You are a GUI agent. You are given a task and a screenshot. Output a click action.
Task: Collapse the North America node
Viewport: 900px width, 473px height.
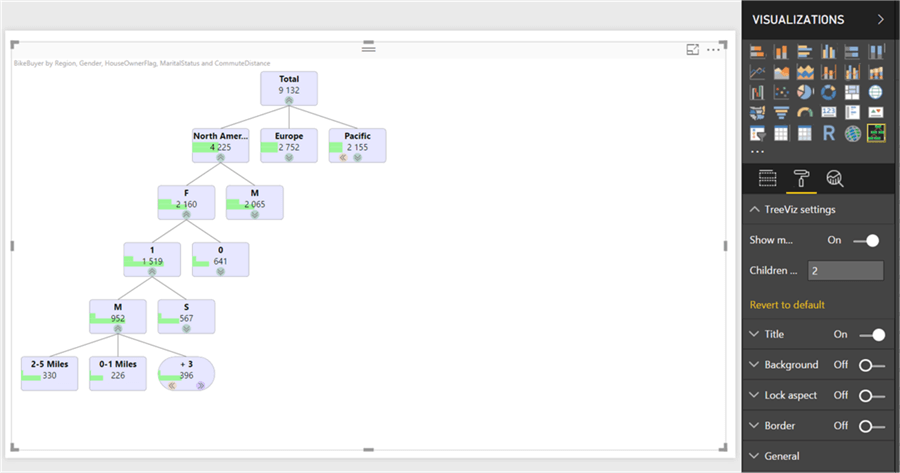click(x=220, y=157)
